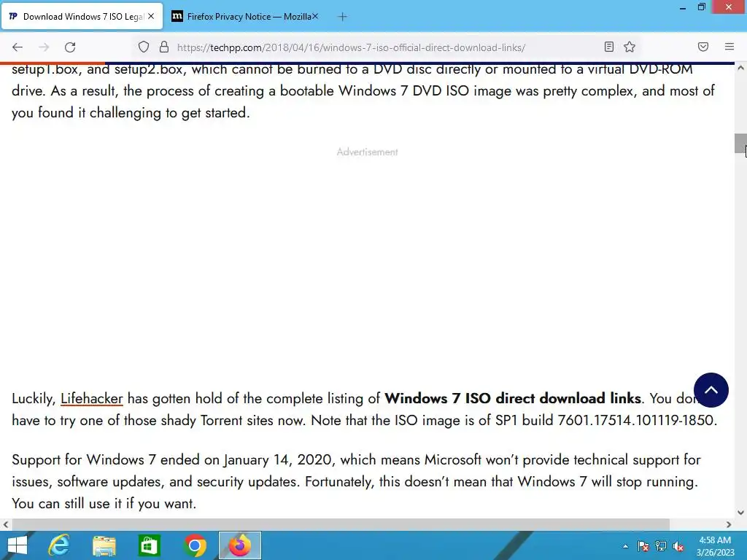
Task: Close the Firefox Privacy Notice tab
Action: [x=315, y=16]
